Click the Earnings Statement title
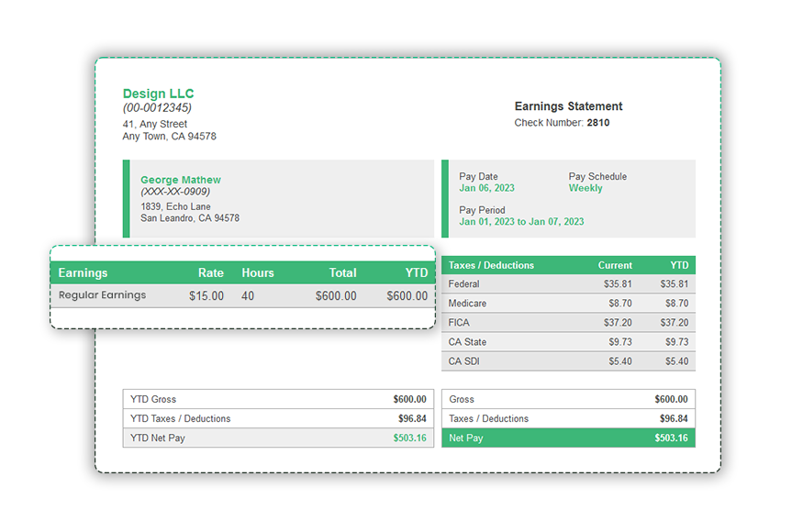This screenshot has width=803, height=532. (x=567, y=106)
